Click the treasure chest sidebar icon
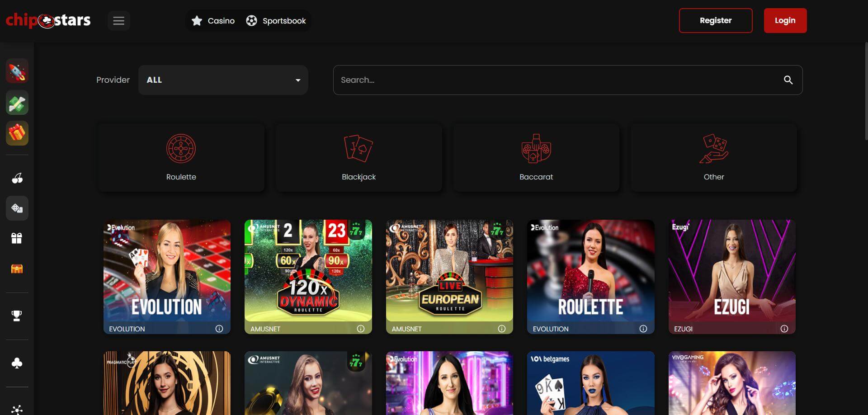This screenshot has height=415, width=868. pyautogui.click(x=17, y=269)
